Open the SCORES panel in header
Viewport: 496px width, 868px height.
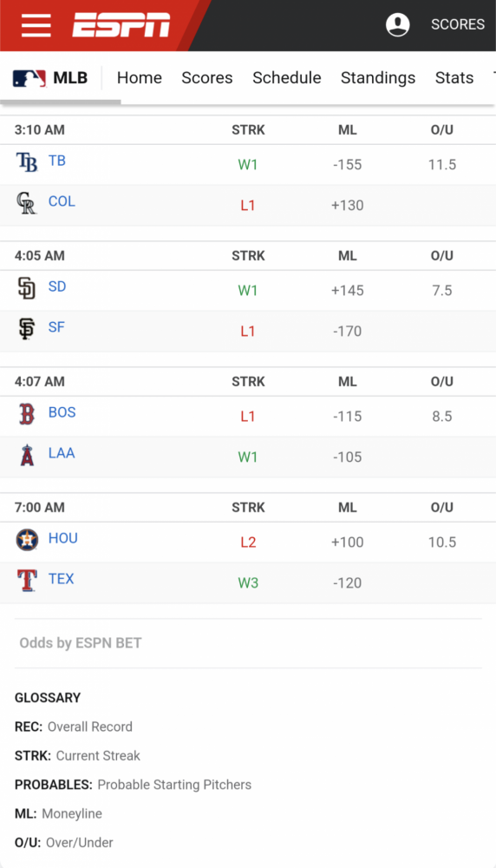(x=458, y=24)
